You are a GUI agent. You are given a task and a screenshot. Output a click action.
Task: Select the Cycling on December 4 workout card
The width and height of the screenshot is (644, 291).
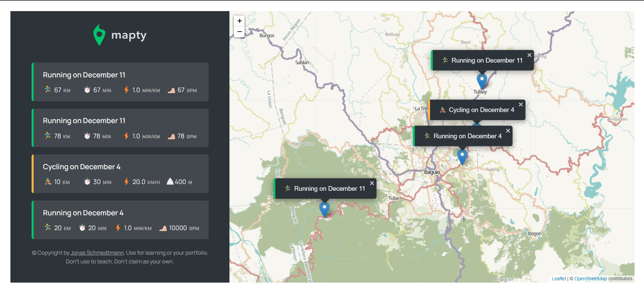click(120, 174)
